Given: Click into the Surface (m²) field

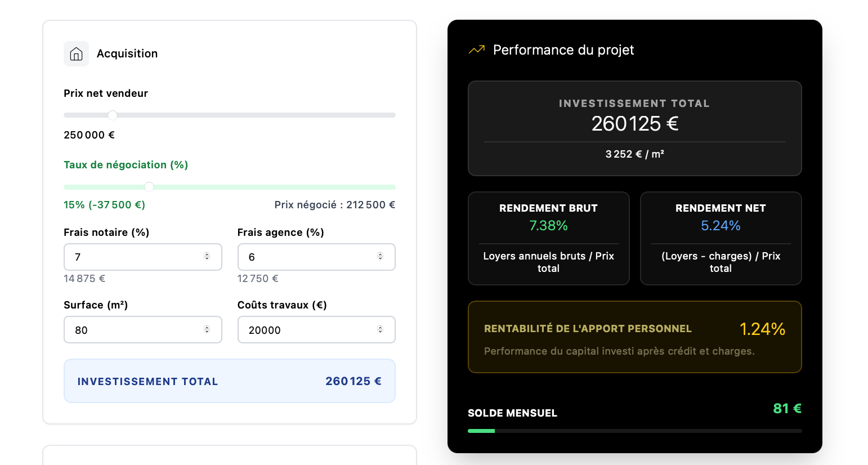Looking at the screenshot, I should click(x=143, y=330).
